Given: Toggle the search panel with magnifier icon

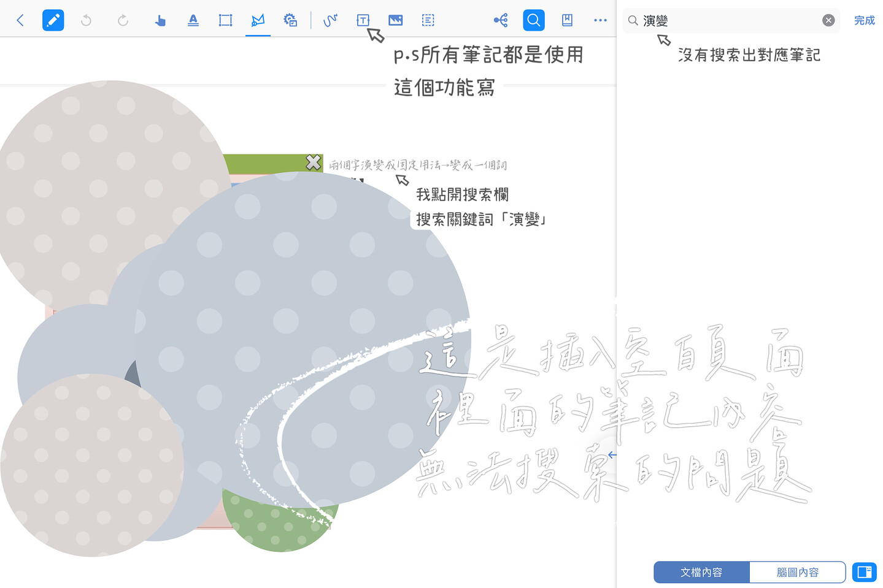Looking at the screenshot, I should tap(533, 20).
